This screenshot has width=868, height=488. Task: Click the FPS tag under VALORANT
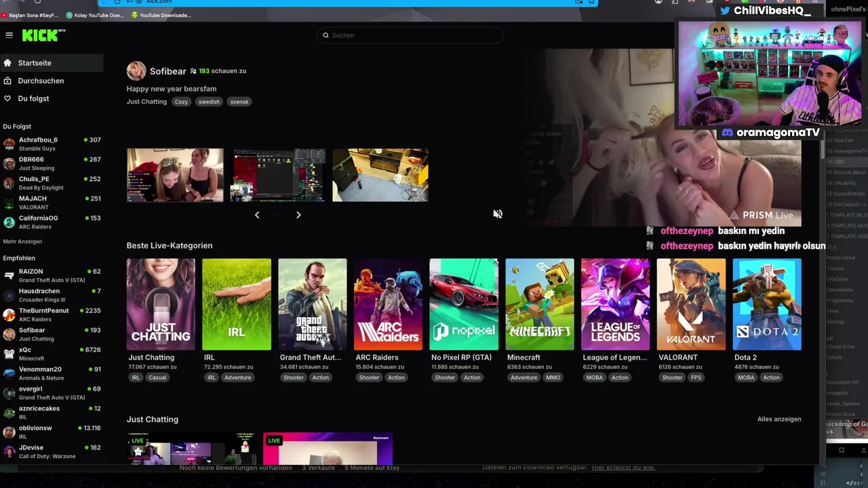click(696, 378)
